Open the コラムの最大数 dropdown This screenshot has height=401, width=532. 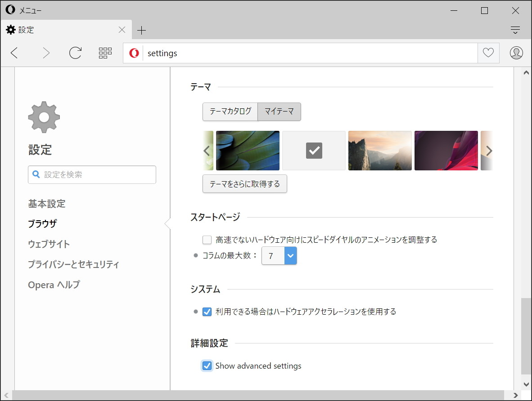tap(290, 255)
